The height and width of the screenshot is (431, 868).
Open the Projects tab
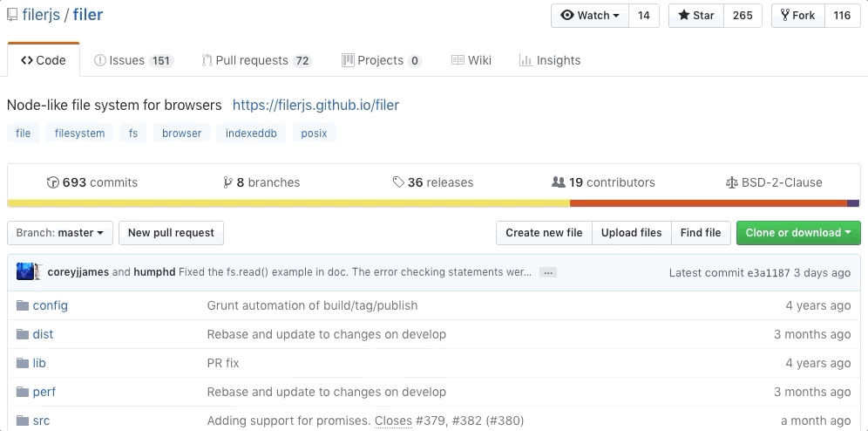pyautogui.click(x=382, y=60)
